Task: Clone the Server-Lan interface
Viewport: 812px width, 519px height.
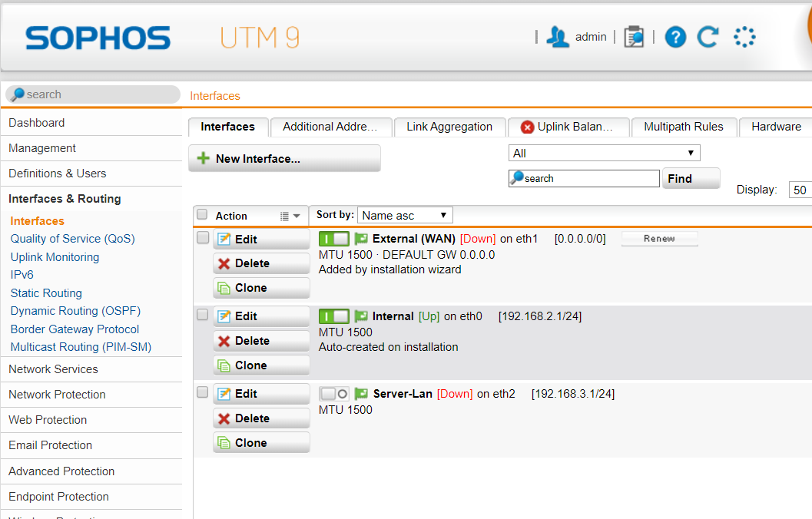Action: point(261,442)
